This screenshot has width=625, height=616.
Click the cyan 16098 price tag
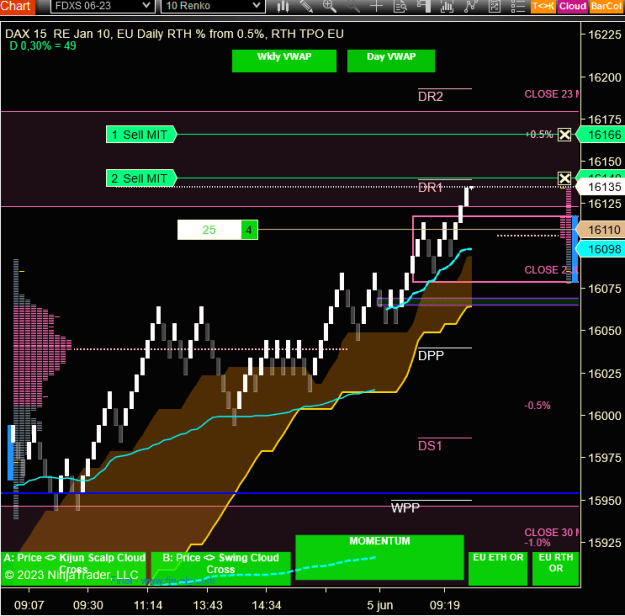click(x=601, y=249)
